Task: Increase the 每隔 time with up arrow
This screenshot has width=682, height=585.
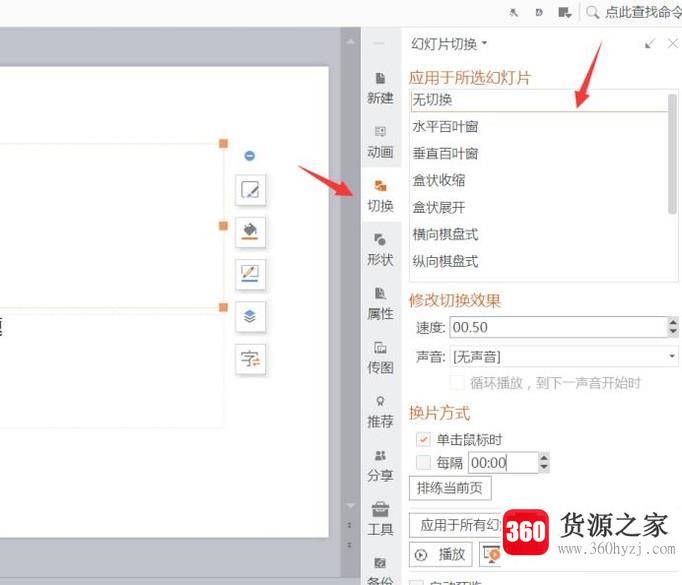Action: click(544, 458)
